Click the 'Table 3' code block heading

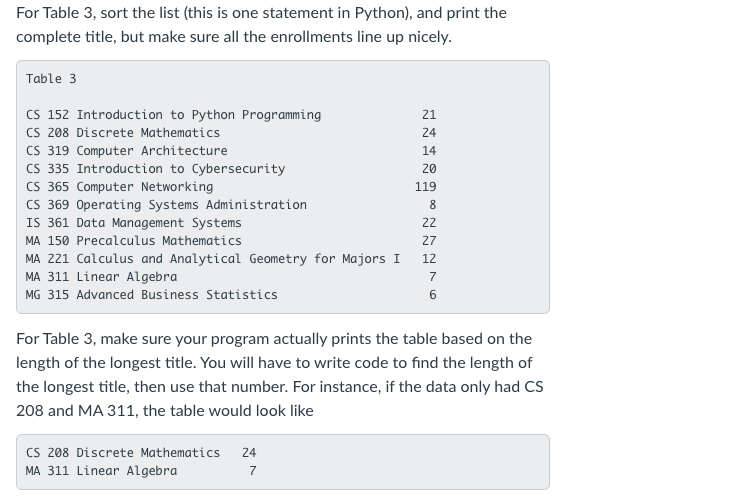51,79
